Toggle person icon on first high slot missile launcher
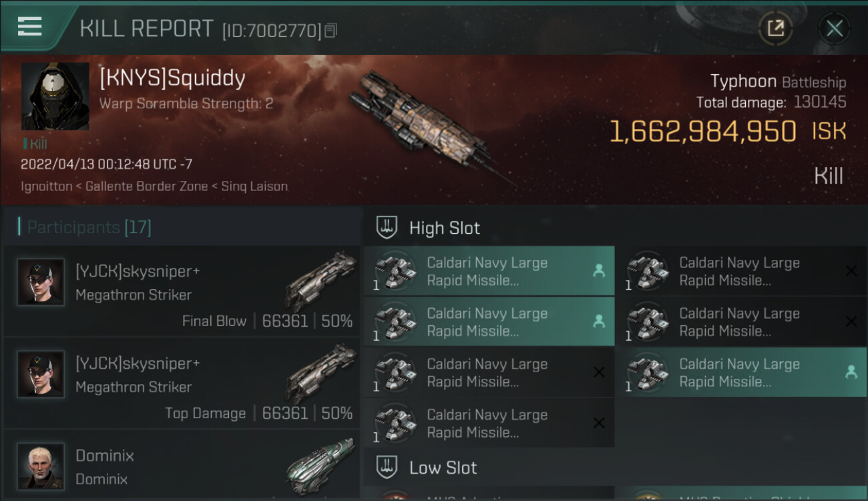 coord(598,271)
